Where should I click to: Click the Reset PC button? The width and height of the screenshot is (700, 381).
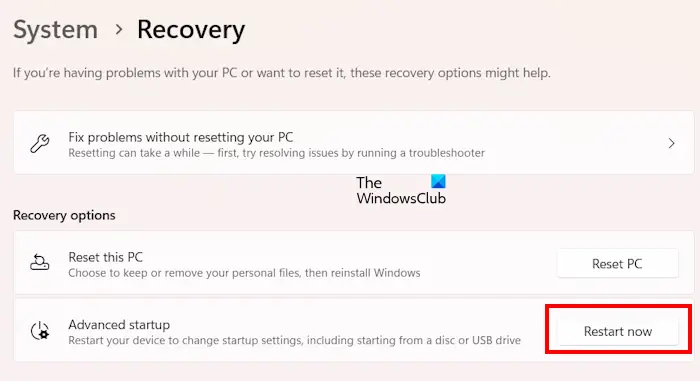(x=617, y=264)
